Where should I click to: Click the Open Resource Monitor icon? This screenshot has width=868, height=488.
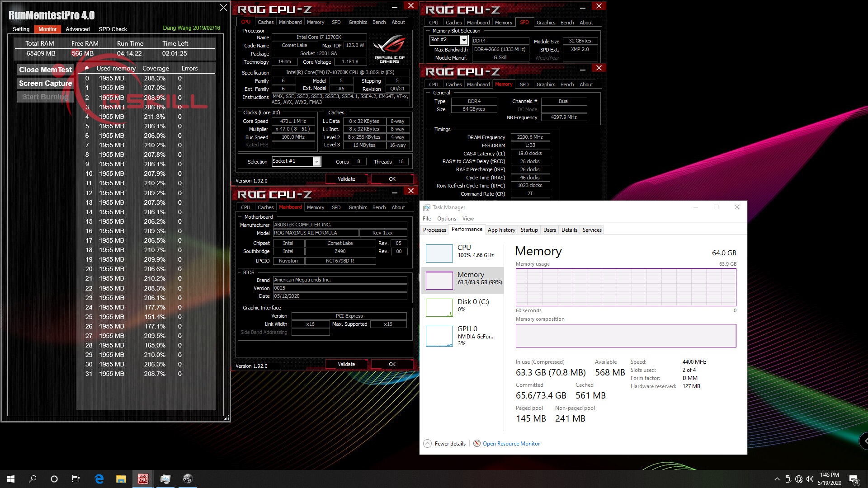[476, 443]
